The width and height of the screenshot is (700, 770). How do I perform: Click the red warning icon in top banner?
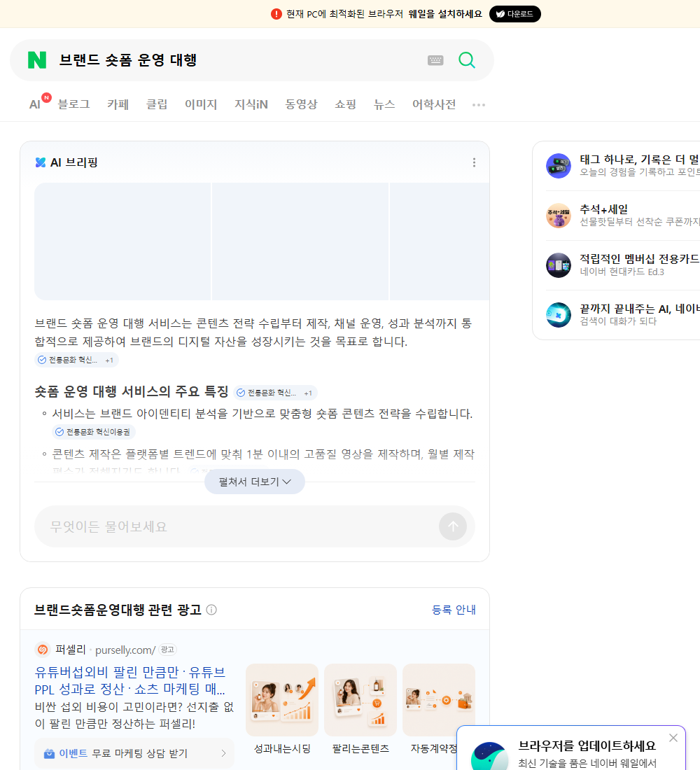point(276,14)
